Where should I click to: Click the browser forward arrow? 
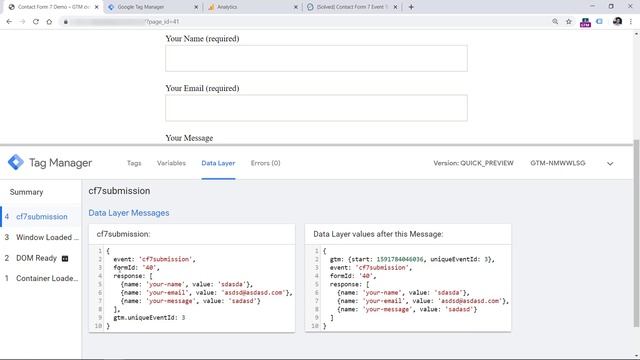click(x=22, y=22)
